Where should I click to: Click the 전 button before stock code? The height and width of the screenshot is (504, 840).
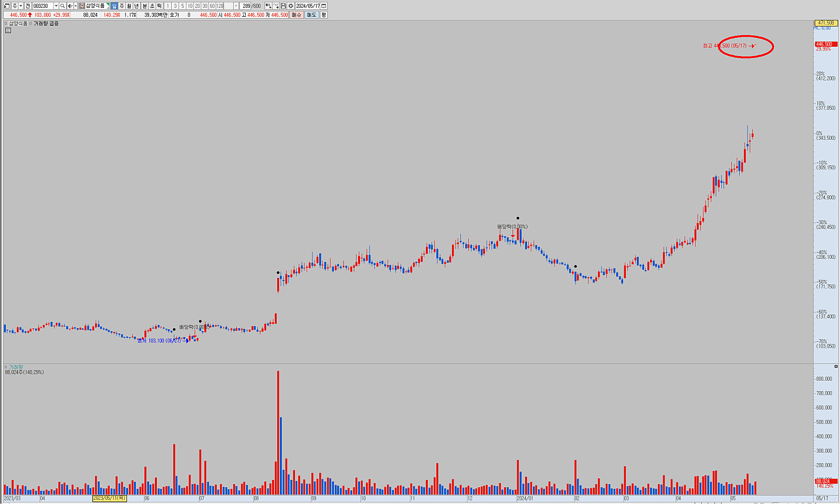pos(28,6)
